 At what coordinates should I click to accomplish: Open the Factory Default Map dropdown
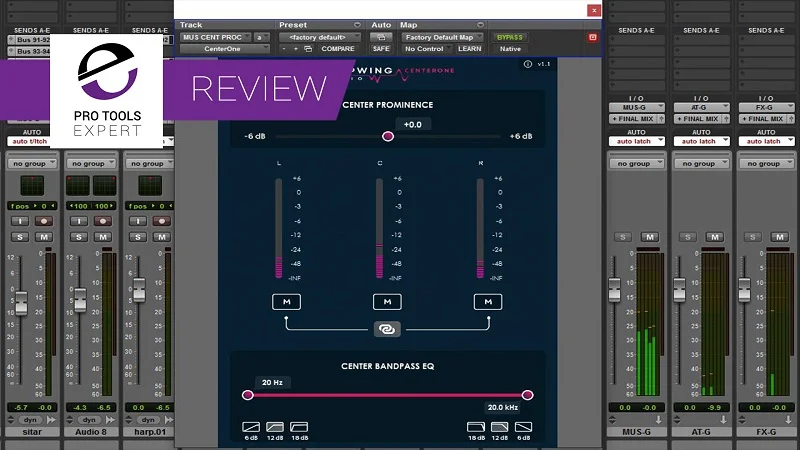coord(442,37)
